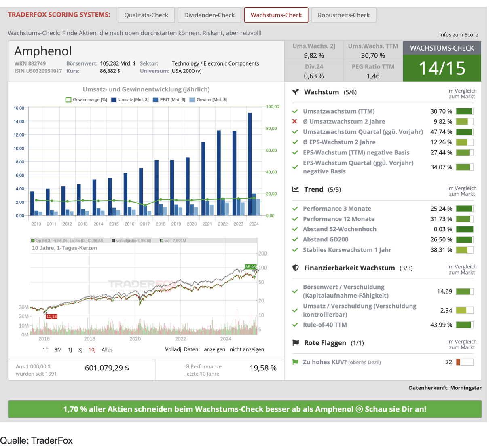Click the checkmark beside Umsatzwachstum Quartal
Screen dimensions: 495x448
(x=295, y=132)
